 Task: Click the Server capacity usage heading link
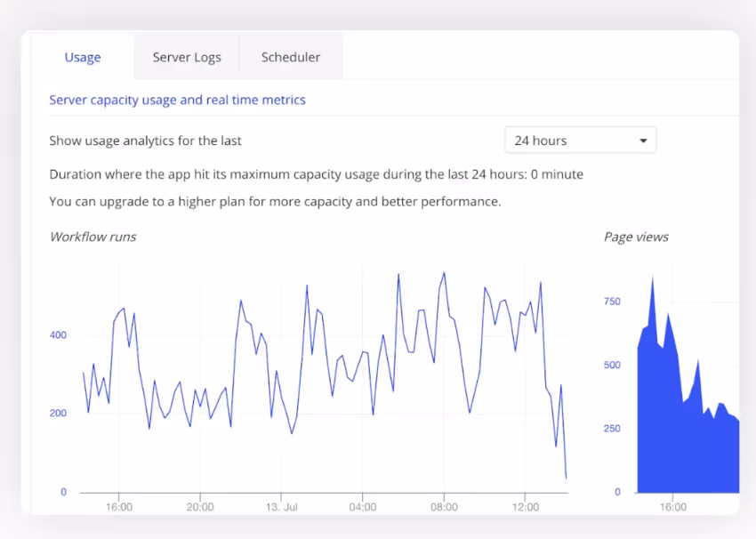coord(177,100)
